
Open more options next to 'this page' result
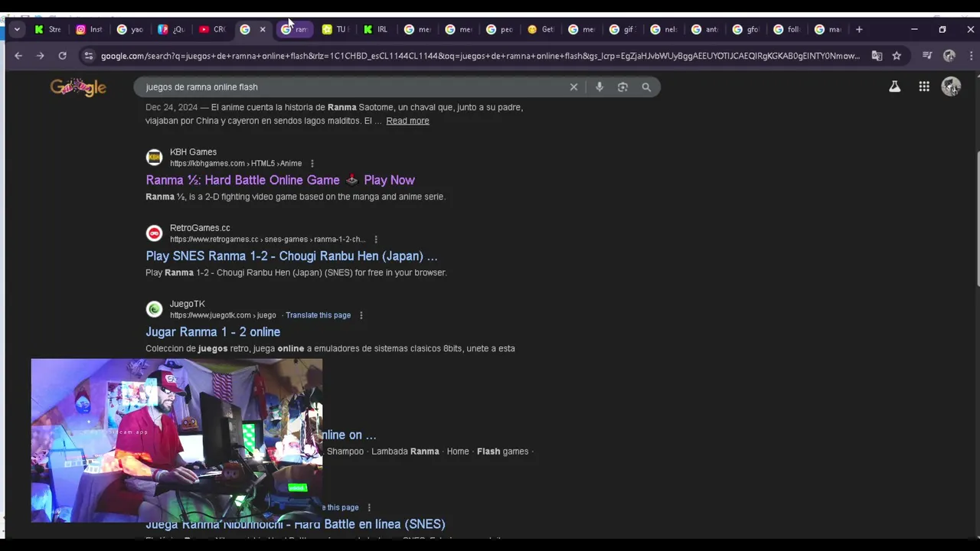(369, 507)
